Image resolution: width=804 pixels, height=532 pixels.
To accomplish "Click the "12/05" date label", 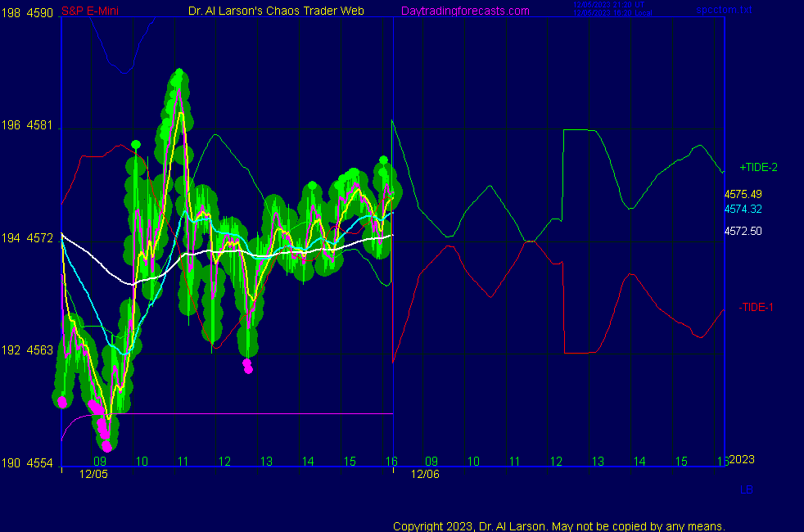I will coord(94,474).
